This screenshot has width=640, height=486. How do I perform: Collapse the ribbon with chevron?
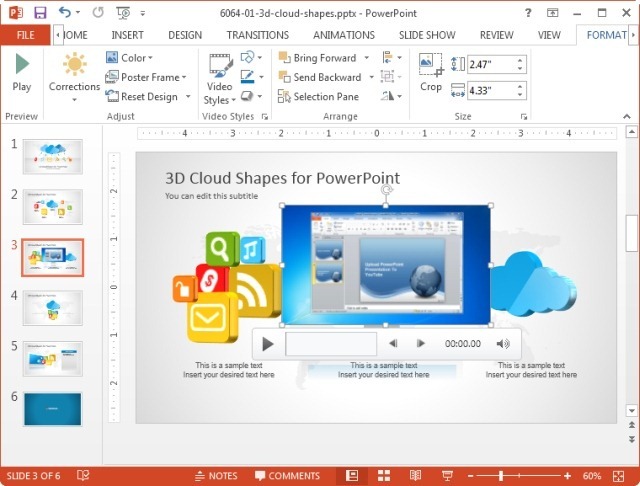(627, 117)
